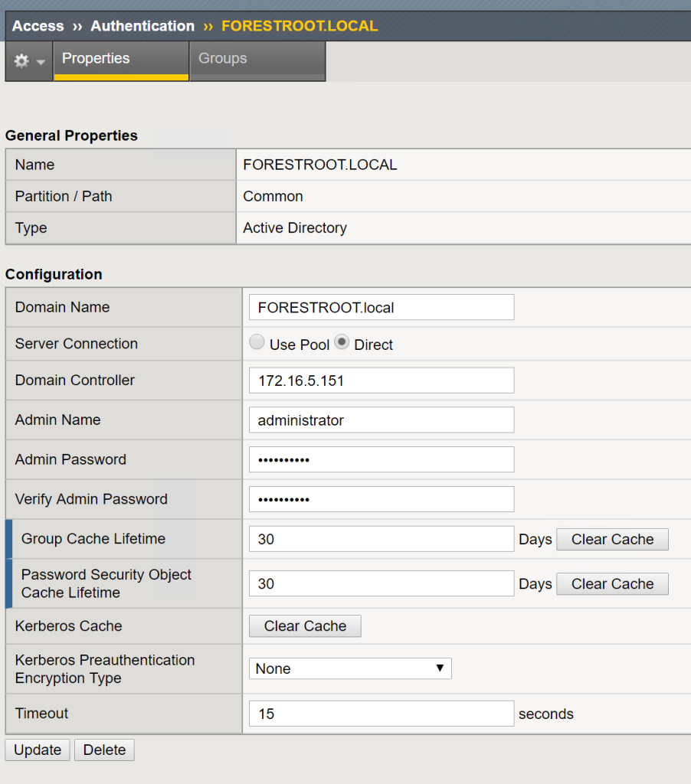This screenshot has height=784, width=691.
Task: Focus the Timeout seconds field
Action: click(x=382, y=714)
